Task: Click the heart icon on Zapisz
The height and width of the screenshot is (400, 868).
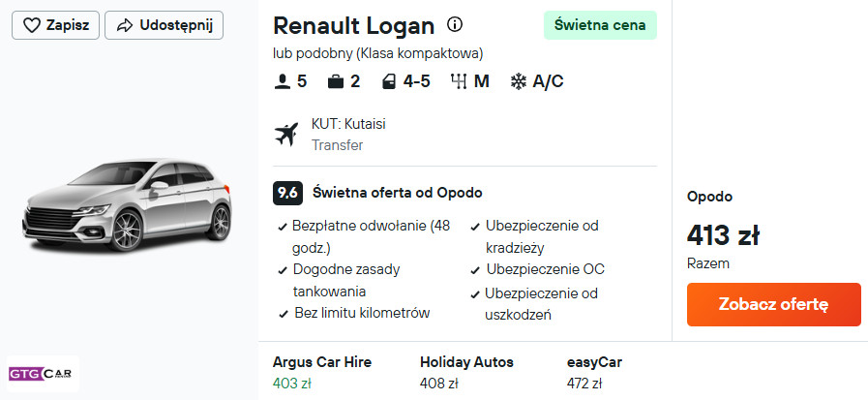Action: click(32, 25)
